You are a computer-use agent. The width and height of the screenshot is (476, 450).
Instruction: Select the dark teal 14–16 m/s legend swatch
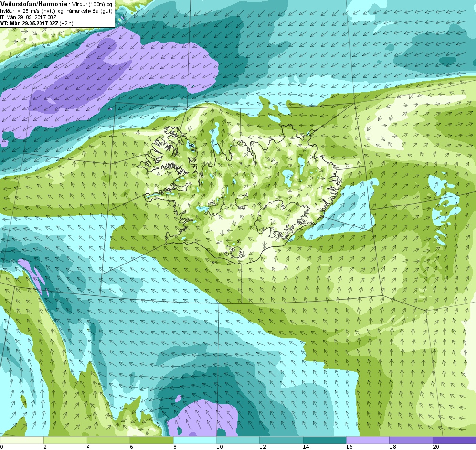pyautogui.click(x=325, y=440)
